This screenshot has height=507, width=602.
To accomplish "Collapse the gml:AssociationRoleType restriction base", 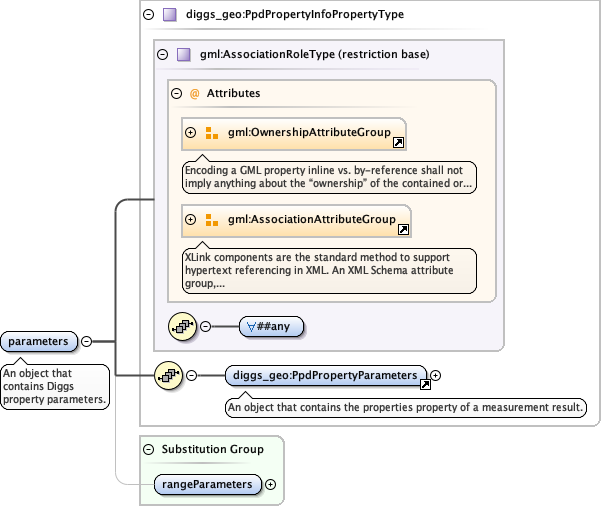I will click(163, 54).
